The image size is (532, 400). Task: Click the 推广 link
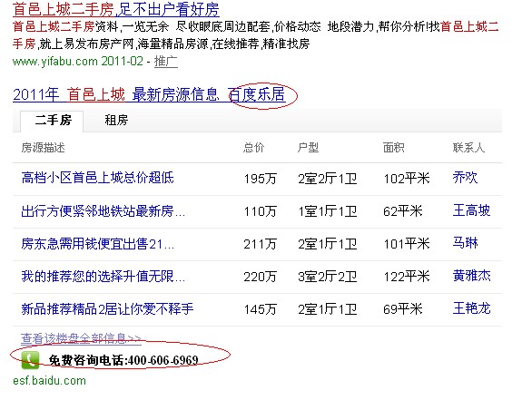coord(166,62)
